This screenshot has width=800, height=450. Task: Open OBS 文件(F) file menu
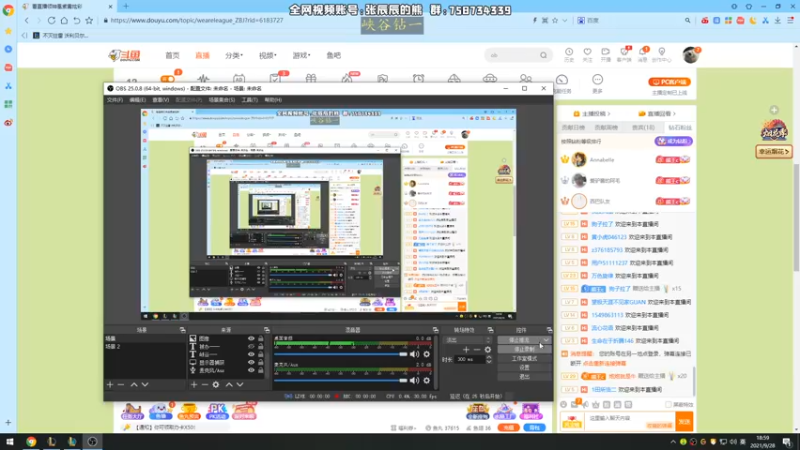115,100
